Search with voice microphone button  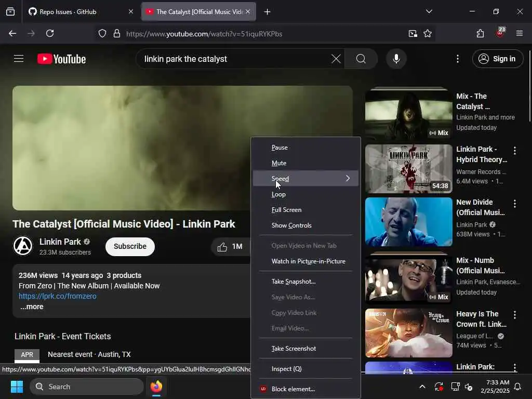pyautogui.click(x=396, y=59)
